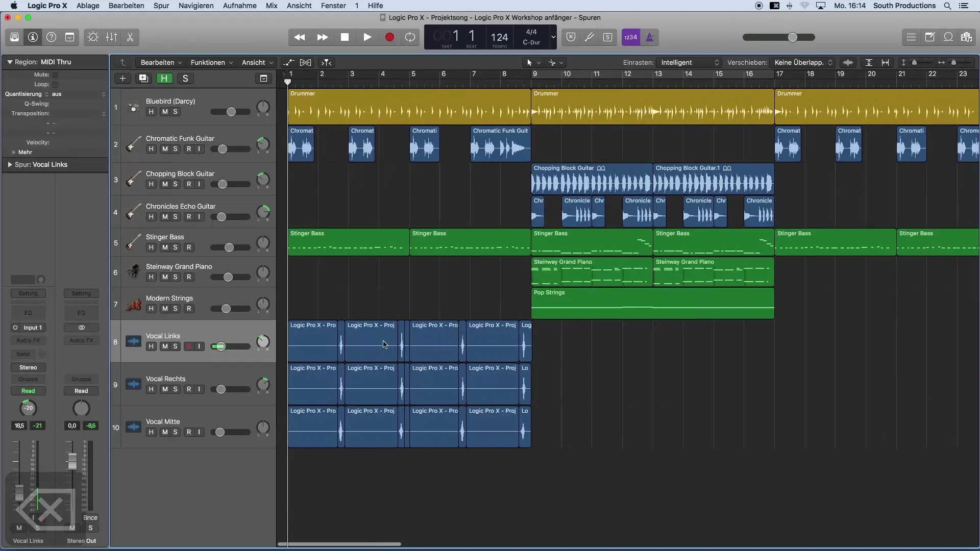Open Quick Help question mark button
980x551 pixels.
coord(51,37)
